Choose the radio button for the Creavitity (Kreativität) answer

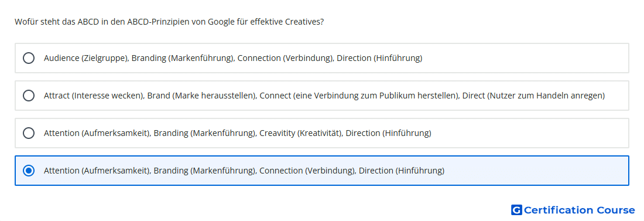click(x=29, y=133)
